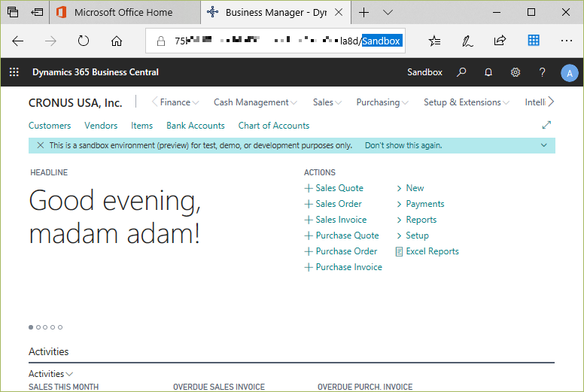Expand the Payments actions group
Screen dimensions: 584x392
pos(420,204)
